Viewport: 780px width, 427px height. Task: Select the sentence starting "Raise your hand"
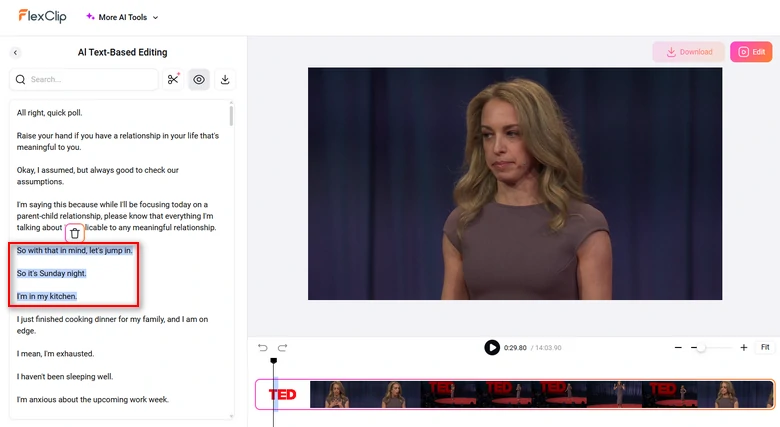click(x=118, y=141)
